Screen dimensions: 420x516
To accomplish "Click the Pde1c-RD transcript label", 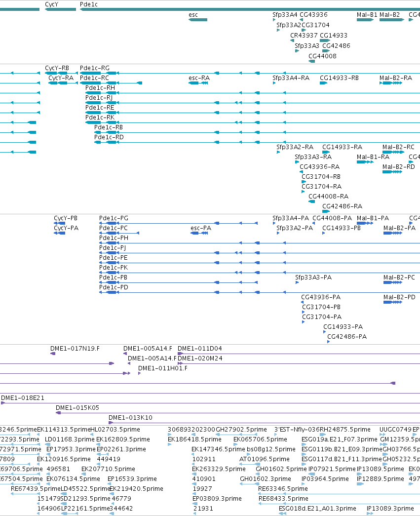I will click(x=109, y=137).
